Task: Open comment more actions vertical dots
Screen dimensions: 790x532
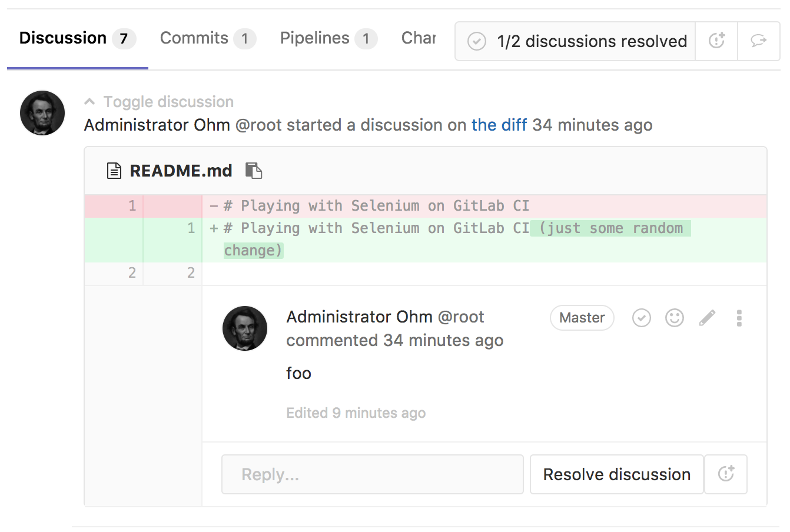Action: (x=739, y=318)
